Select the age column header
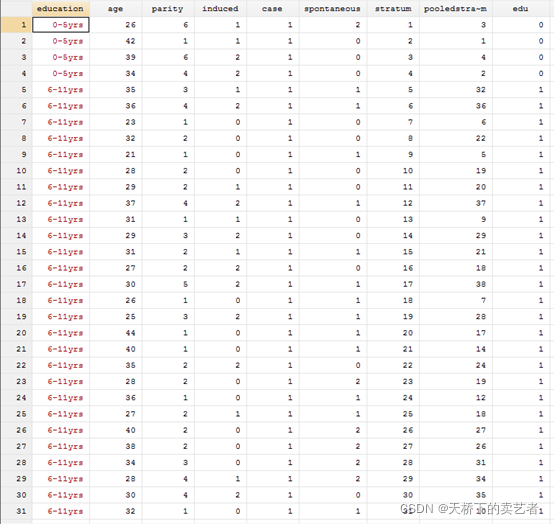Viewport: 554px width, 524px height. (x=116, y=8)
